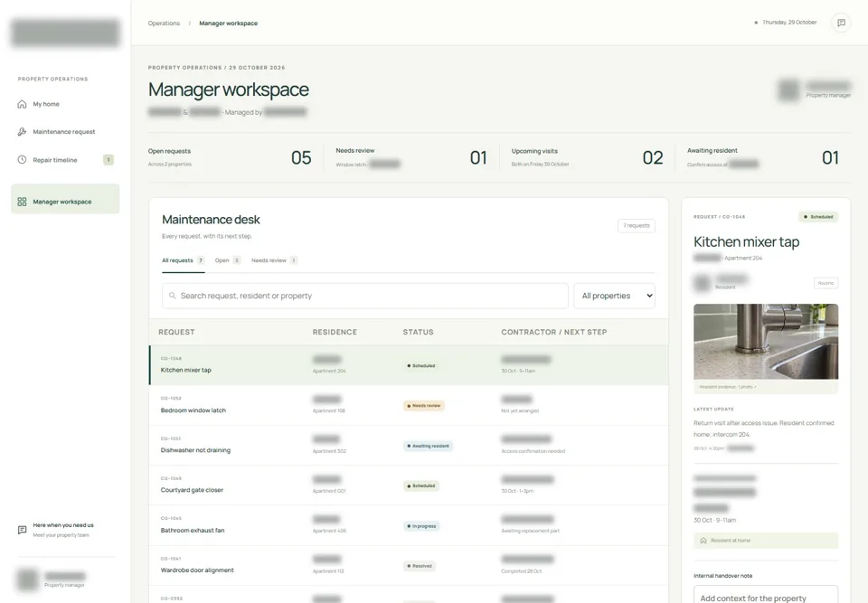The width and height of the screenshot is (868, 603).
Task: Click the house icon next to Resident at home
Action: point(703,541)
